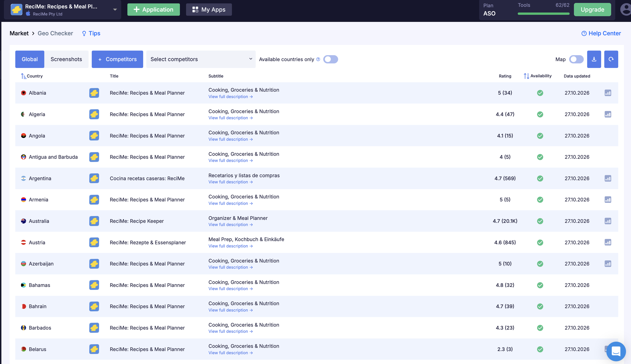Image resolution: width=631 pixels, height=364 pixels.
Task: View full description for Argentina
Action: pyautogui.click(x=230, y=182)
